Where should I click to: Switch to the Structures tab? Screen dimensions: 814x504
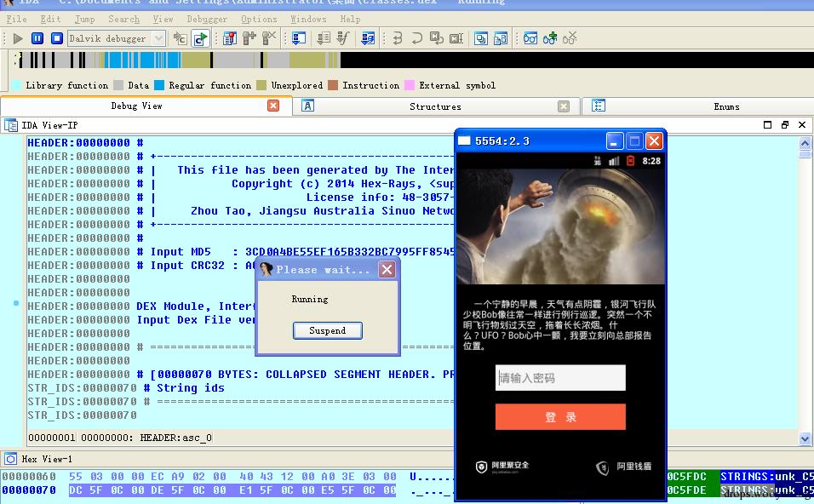click(435, 106)
